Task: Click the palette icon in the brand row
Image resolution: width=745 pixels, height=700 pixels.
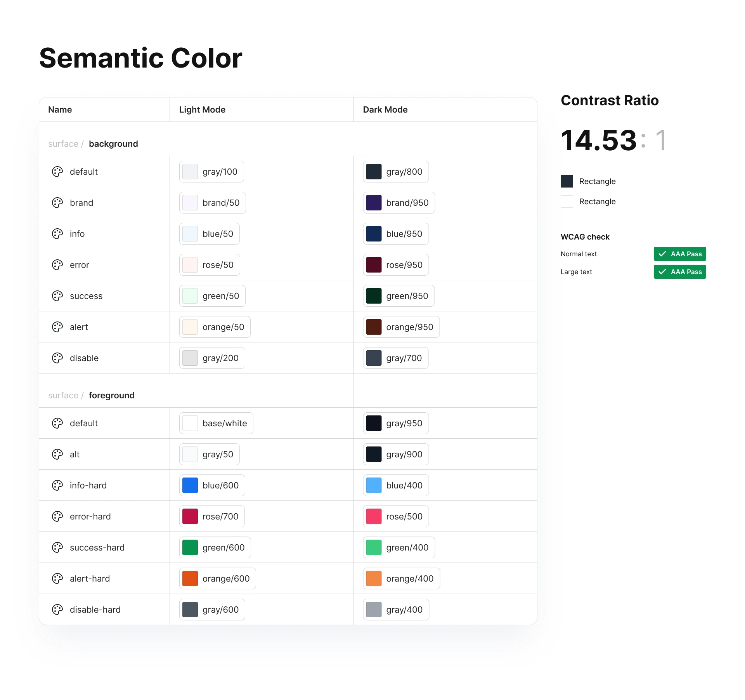Action: 57,203
